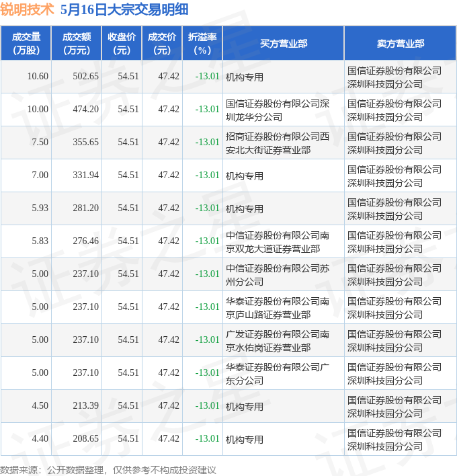Click -13.01 rate in the 10.60 row
The width and height of the screenshot is (457, 476).
tap(207, 76)
